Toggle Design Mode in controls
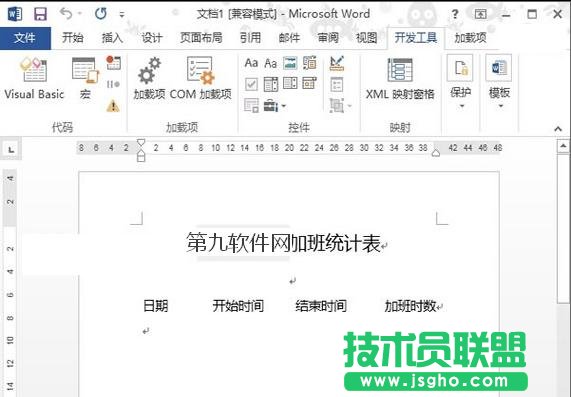 [x=337, y=63]
